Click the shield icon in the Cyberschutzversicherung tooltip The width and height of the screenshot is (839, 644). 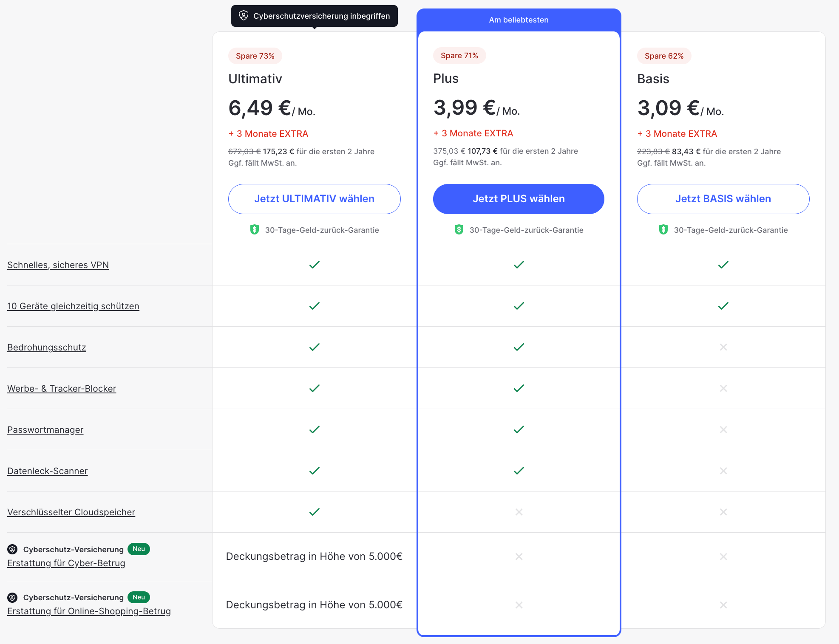(244, 16)
